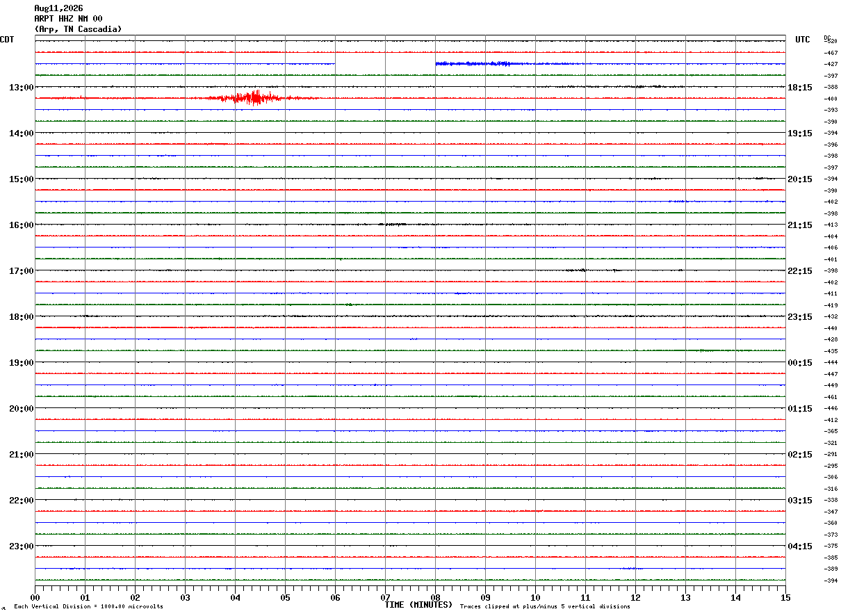Select the DC offset value -365
Image resolution: width=841 pixels, height=616 pixels.
coord(831,431)
